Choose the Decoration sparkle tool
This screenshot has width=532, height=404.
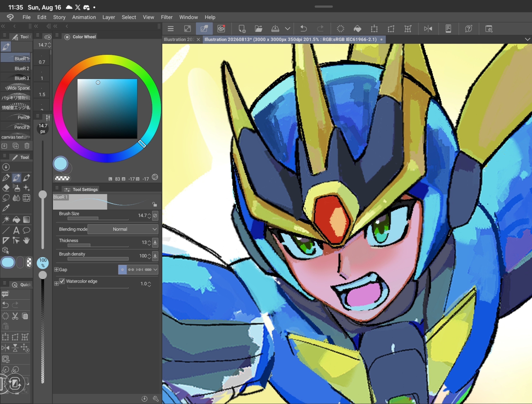[27, 188]
